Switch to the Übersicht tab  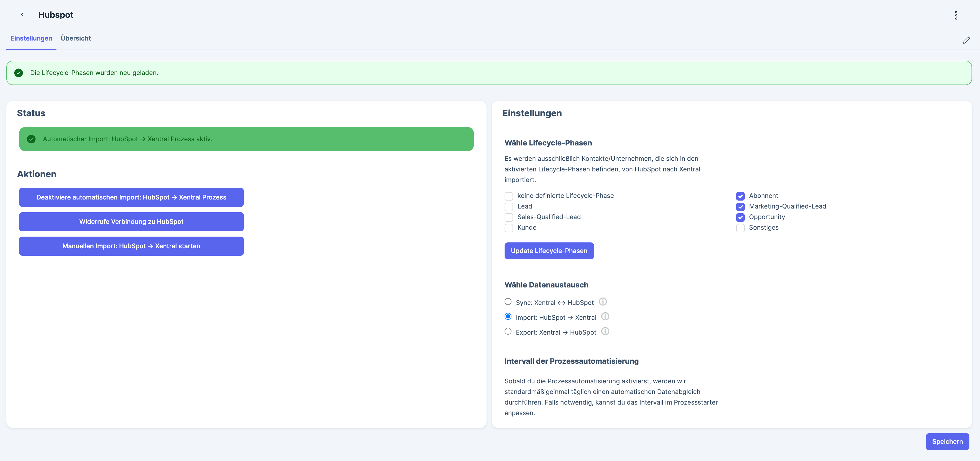[75, 38]
